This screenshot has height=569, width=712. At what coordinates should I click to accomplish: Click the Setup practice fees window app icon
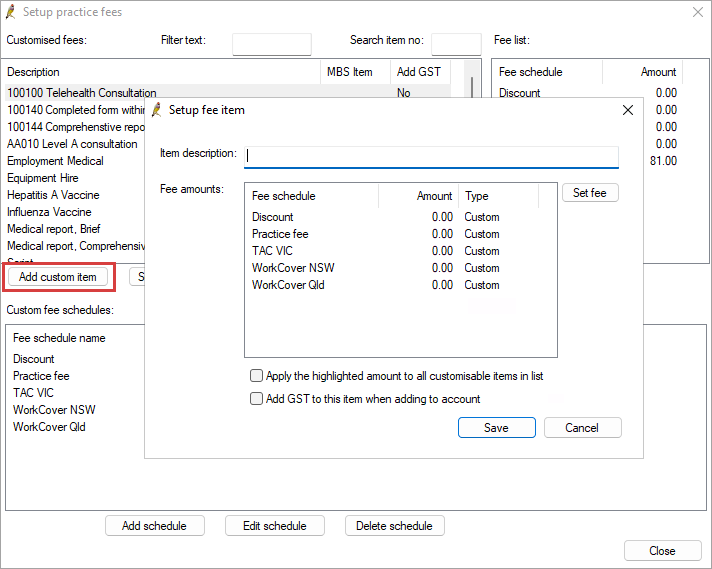point(11,12)
